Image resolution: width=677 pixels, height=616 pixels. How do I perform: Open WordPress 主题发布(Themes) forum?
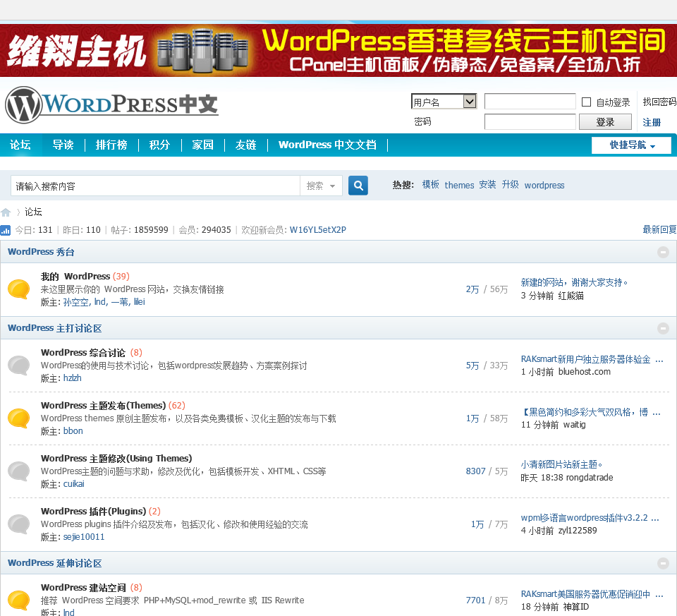coord(103,406)
